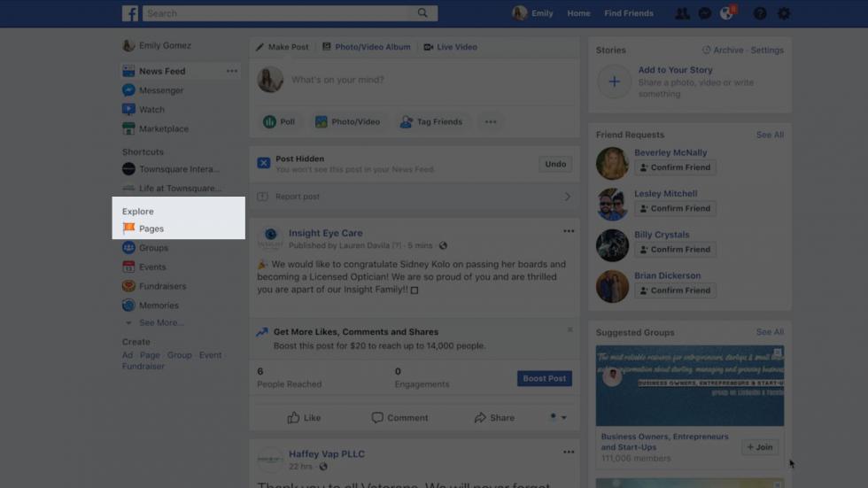Open suggested group cover image

coord(690,385)
